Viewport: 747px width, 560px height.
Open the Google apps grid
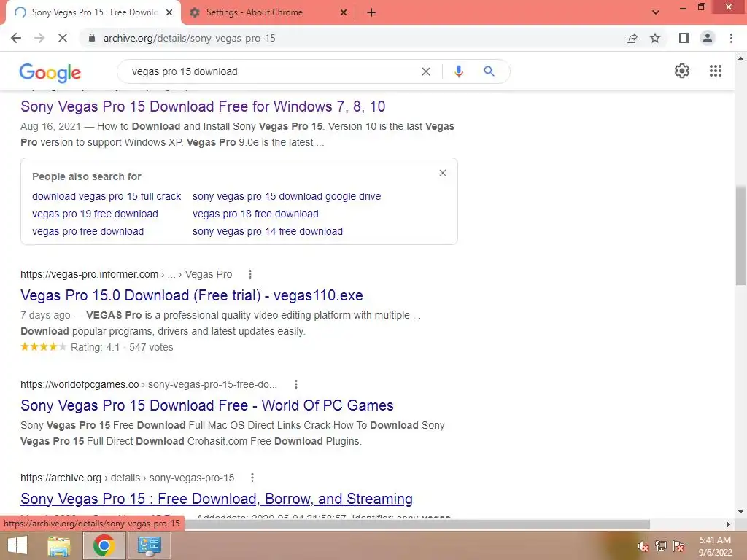pyautogui.click(x=716, y=71)
